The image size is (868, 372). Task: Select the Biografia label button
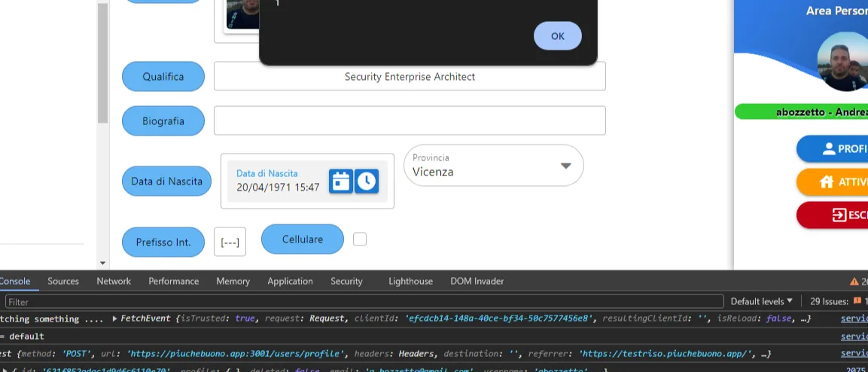point(163,120)
